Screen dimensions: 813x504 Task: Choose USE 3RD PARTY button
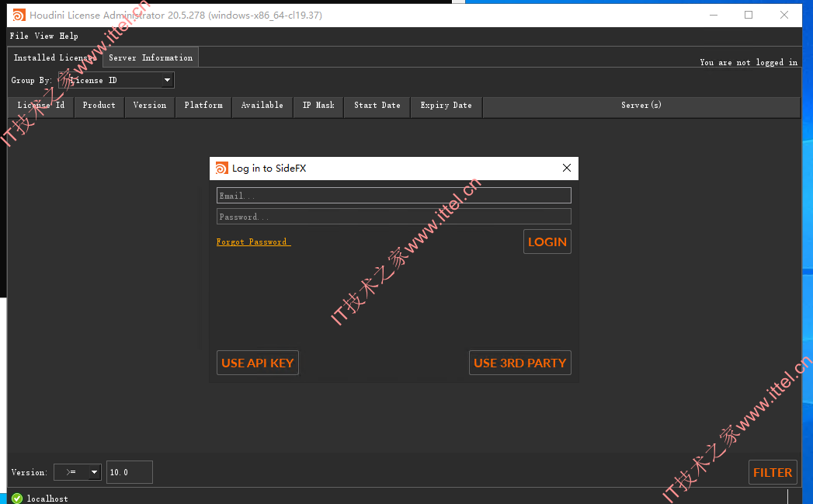(520, 363)
